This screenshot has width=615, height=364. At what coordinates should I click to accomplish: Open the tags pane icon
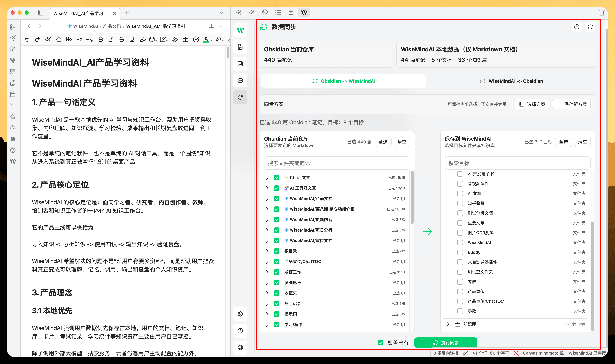click(265, 12)
